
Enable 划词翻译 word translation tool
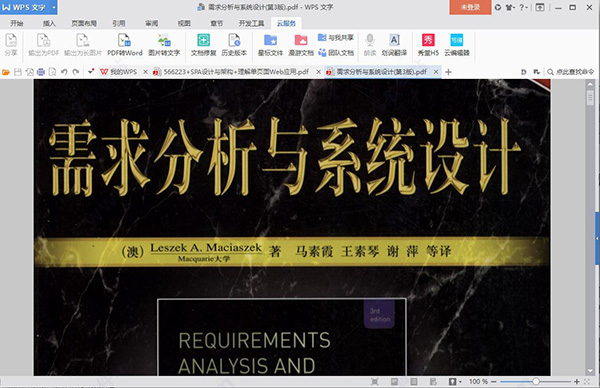pos(394,45)
